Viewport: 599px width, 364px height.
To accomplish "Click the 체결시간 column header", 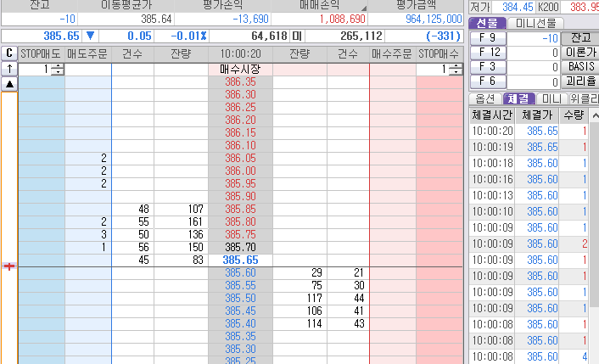I will (492, 115).
